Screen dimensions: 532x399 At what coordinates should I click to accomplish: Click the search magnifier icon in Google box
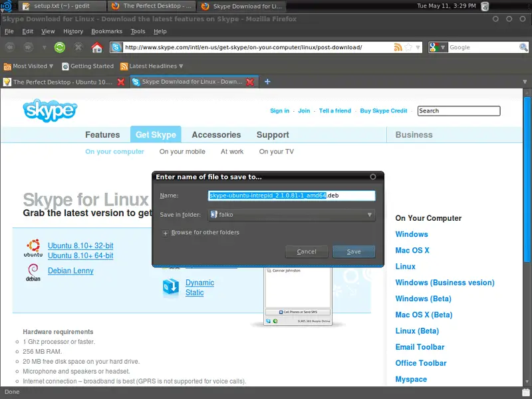(523, 47)
